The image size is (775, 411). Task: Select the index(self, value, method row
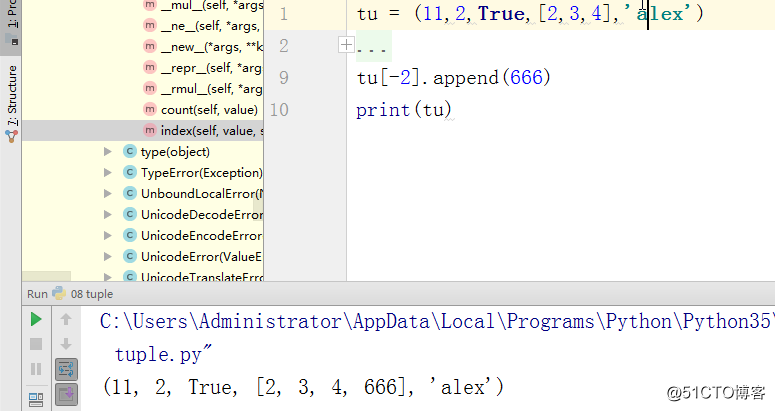pos(143,130)
